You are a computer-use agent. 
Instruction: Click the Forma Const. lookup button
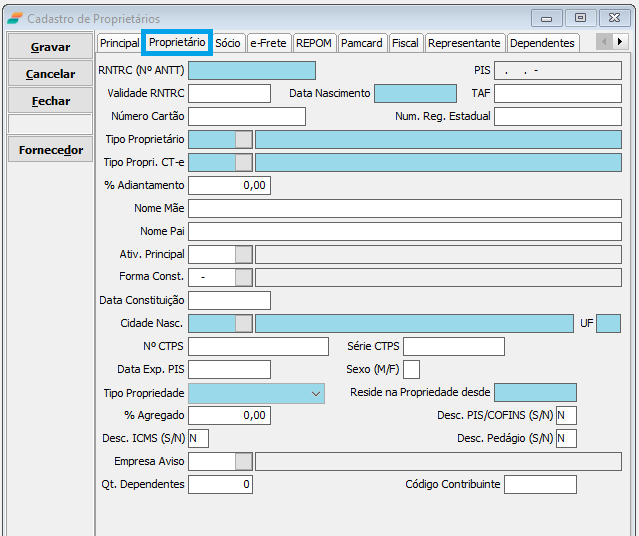click(243, 277)
